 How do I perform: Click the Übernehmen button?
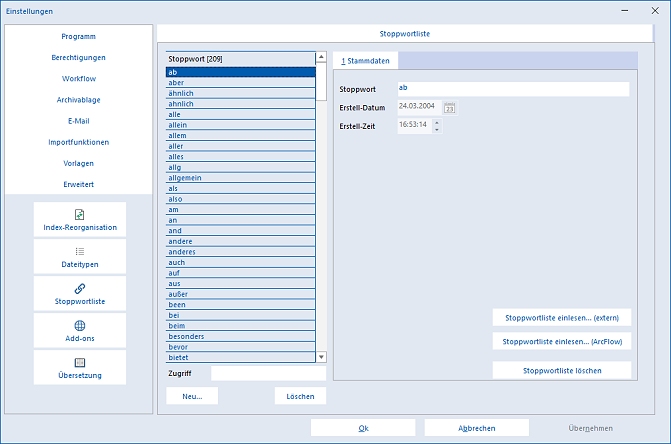(591, 428)
